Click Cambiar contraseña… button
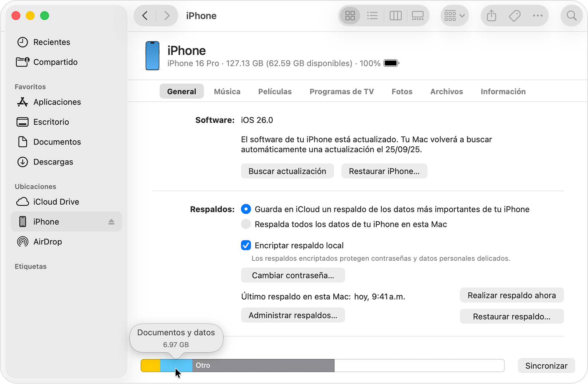 pos(293,275)
